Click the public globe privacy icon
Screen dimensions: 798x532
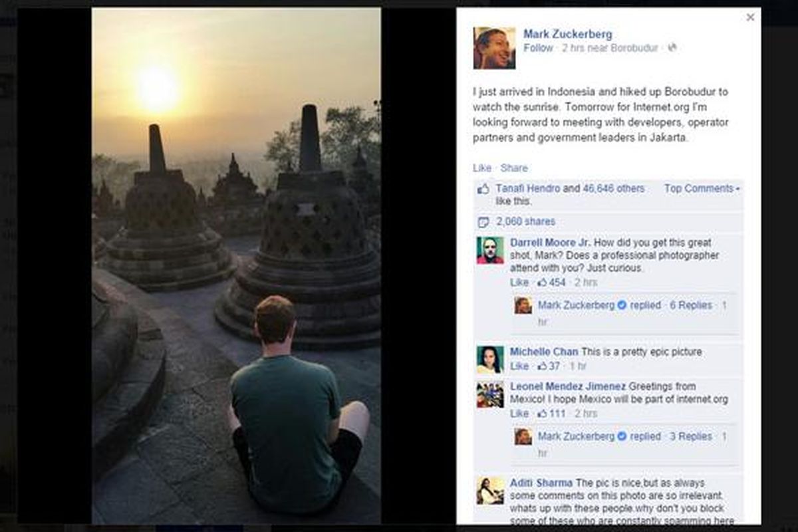(x=672, y=48)
